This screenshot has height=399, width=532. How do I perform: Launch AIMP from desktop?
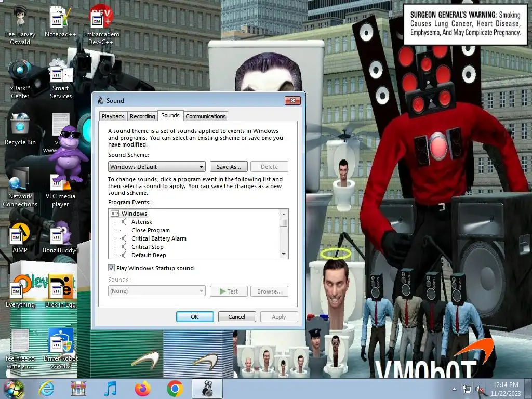[x=20, y=238]
